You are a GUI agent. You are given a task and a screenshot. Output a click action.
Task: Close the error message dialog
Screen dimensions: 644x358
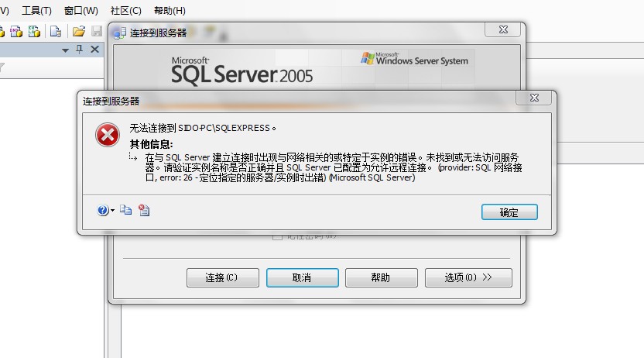(x=533, y=98)
